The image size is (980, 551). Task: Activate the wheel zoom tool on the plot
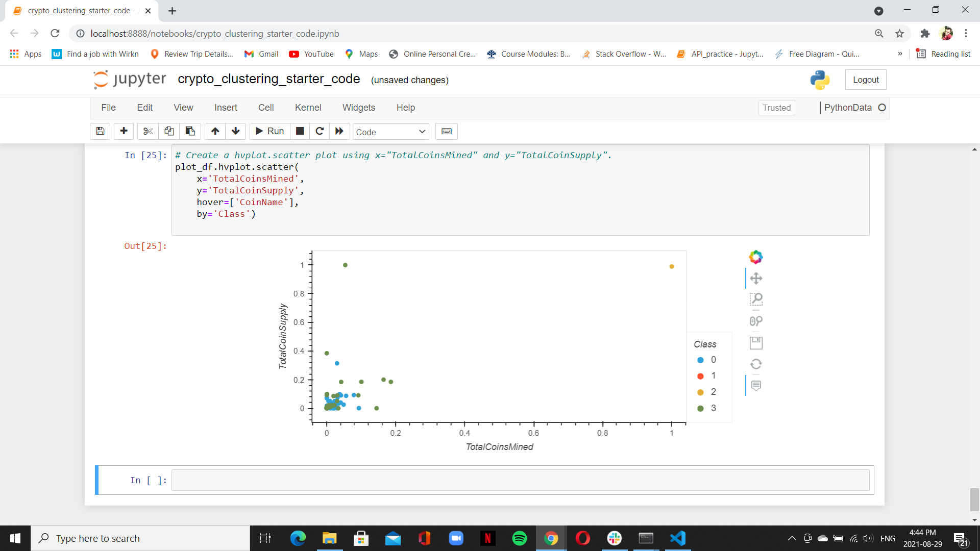point(756,321)
